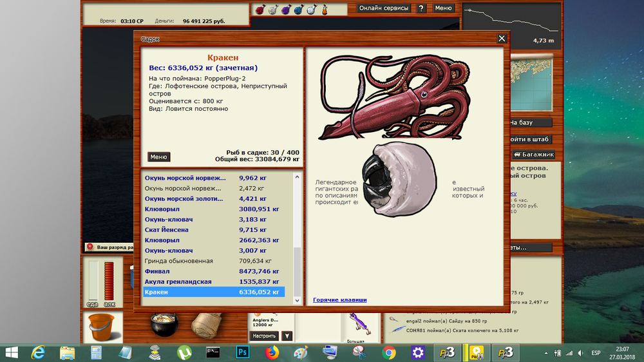Open Paint from the taskbar
This screenshot has width=644, height=362.
(301, 352)
